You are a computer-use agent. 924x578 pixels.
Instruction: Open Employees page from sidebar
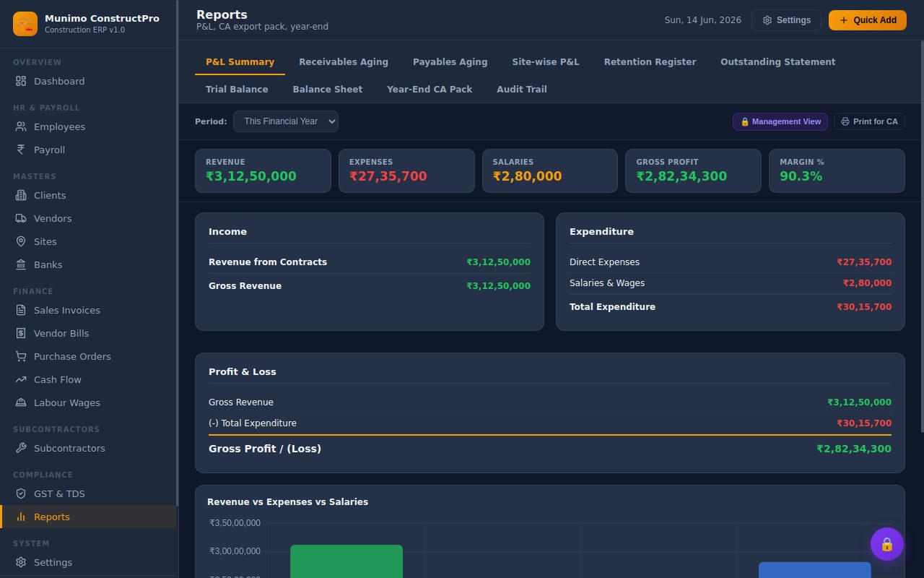click(89, 126)
